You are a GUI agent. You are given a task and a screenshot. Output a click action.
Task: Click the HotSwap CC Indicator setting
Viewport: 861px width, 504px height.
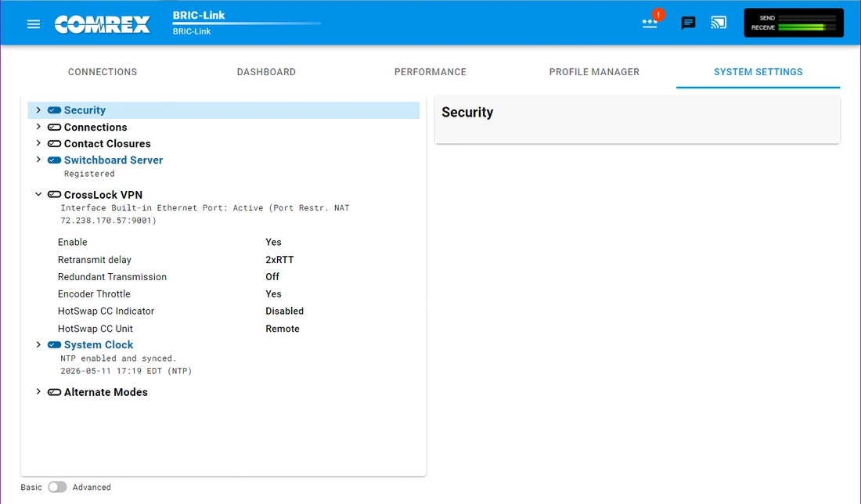(x=236, y=311)
